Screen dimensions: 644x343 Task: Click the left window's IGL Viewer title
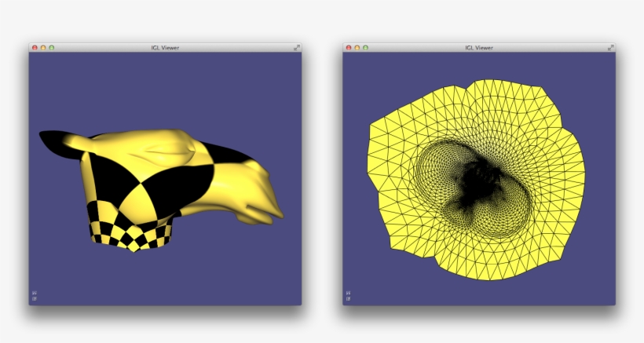(x=165, y=48)
